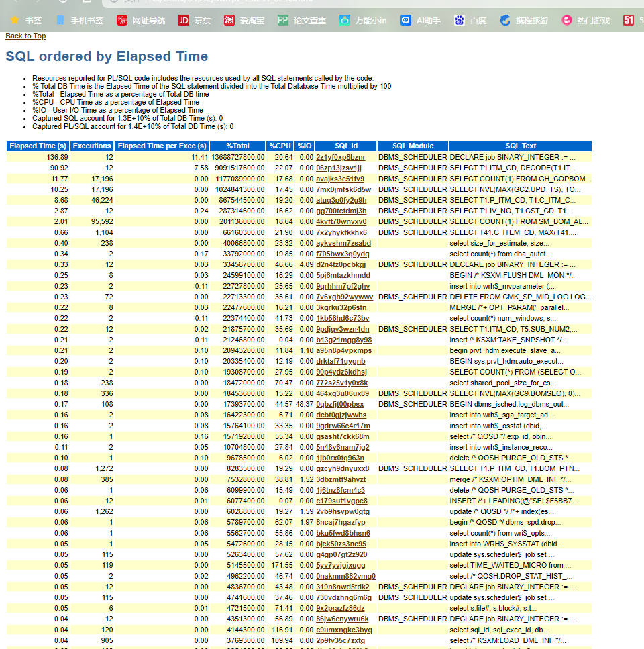Open SQL Id gg700tctdmj3h
This screenshot has height=649, width=644.
point(341,211)
